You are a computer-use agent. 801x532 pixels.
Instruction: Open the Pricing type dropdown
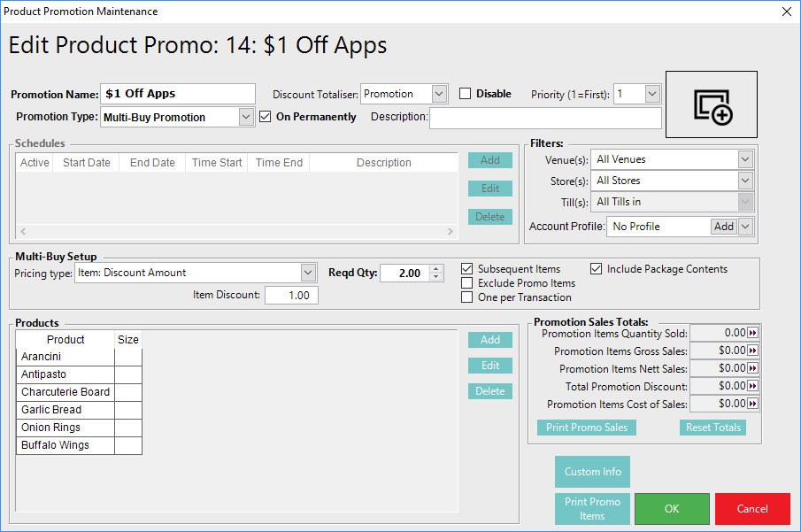[x=308, y=273]
